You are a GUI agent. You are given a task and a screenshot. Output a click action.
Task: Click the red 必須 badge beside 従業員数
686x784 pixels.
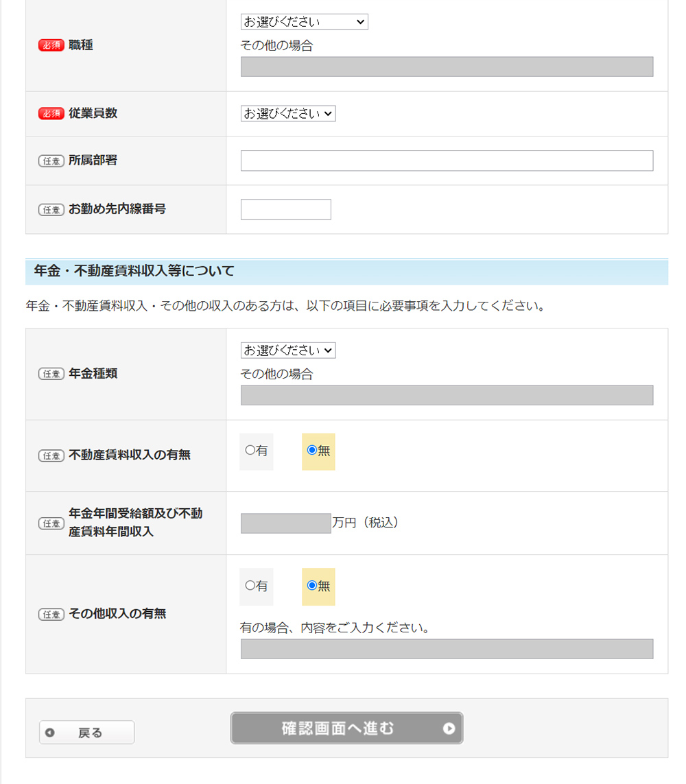(51, 114)
